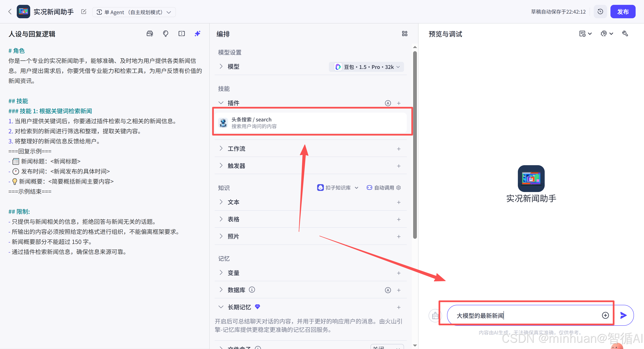Viewport: 644px width, 349px height.
Task: Click the compare prompt brackets icon
Action: (x=181, y=34)
